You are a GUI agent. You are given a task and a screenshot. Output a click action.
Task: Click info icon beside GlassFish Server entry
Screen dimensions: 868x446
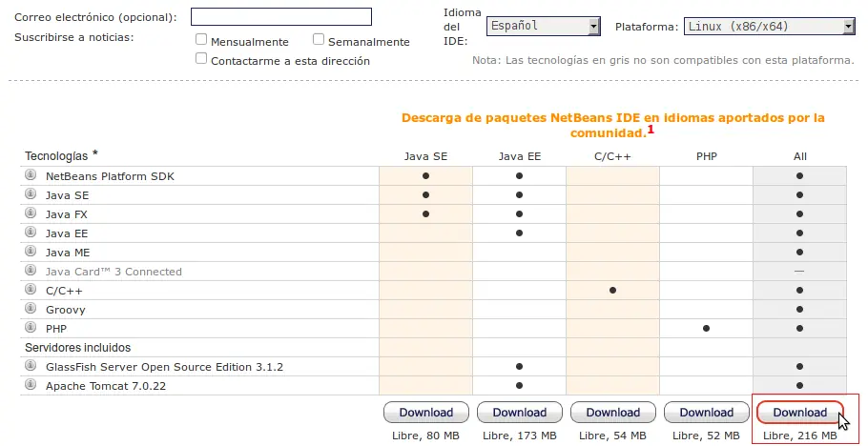pos(31,366)
